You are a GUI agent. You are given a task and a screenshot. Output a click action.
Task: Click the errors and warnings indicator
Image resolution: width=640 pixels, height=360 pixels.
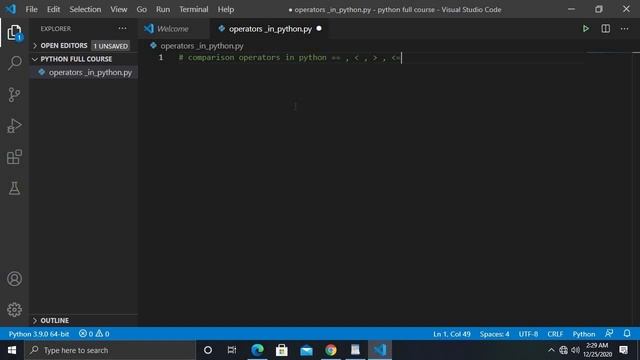[x=94, y=334]
